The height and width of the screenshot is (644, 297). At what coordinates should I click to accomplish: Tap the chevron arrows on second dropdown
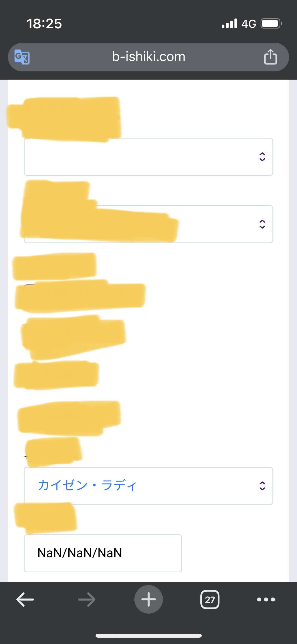[x=262, y=224]
